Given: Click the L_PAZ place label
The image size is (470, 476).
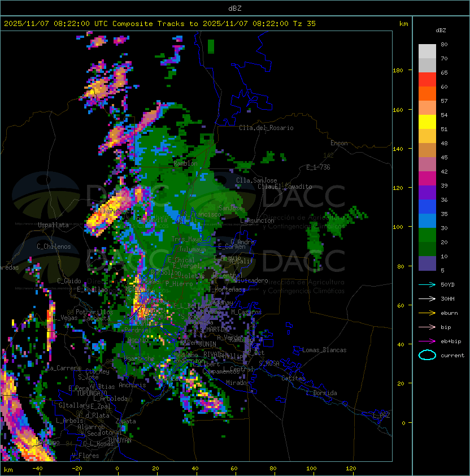Looking at the screenshot, I should (381, 416).
